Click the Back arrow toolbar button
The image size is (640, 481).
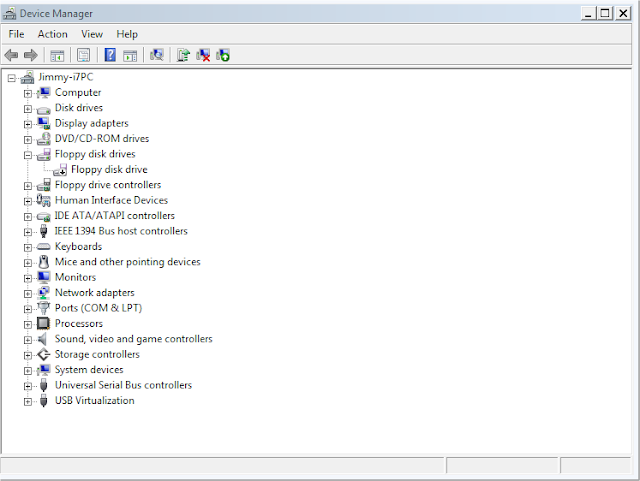[11, 55]
